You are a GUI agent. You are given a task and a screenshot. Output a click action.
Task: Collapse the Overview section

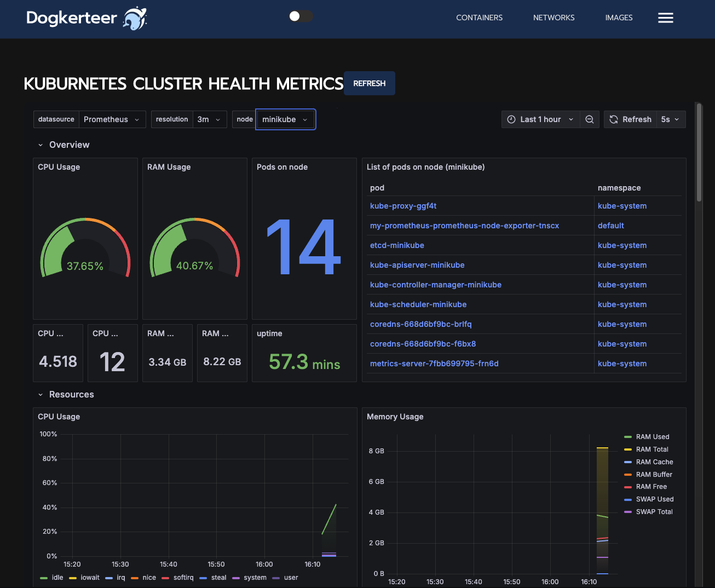coord(41,145)
